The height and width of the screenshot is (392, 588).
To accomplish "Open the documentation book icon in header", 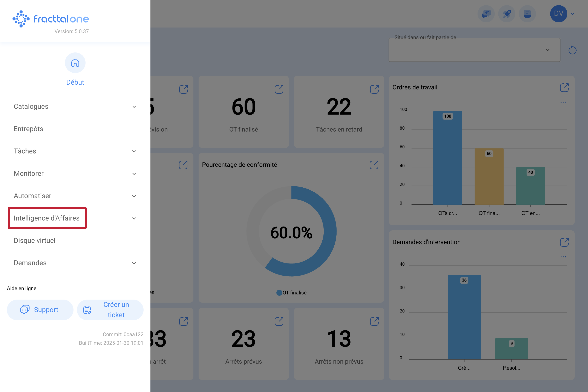I will (x=527, y=14).
